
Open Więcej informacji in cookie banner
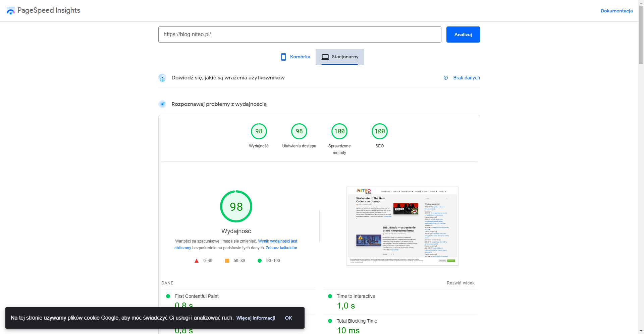(256, 318)
